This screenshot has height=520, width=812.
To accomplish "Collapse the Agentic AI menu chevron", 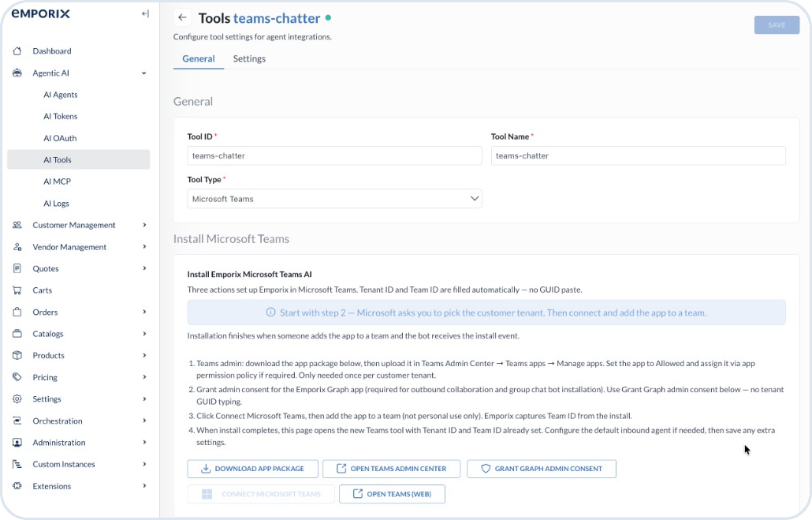I will (144, 73).
